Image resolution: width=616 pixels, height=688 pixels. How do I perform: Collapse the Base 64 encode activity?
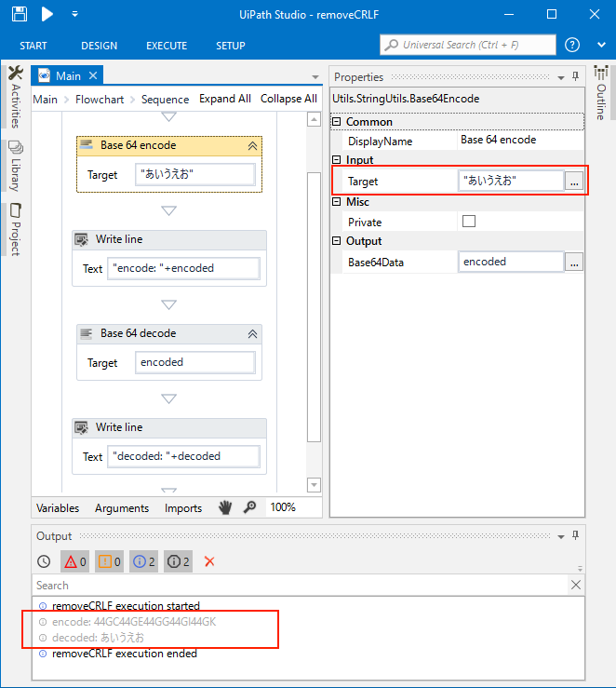pos(251,145)
